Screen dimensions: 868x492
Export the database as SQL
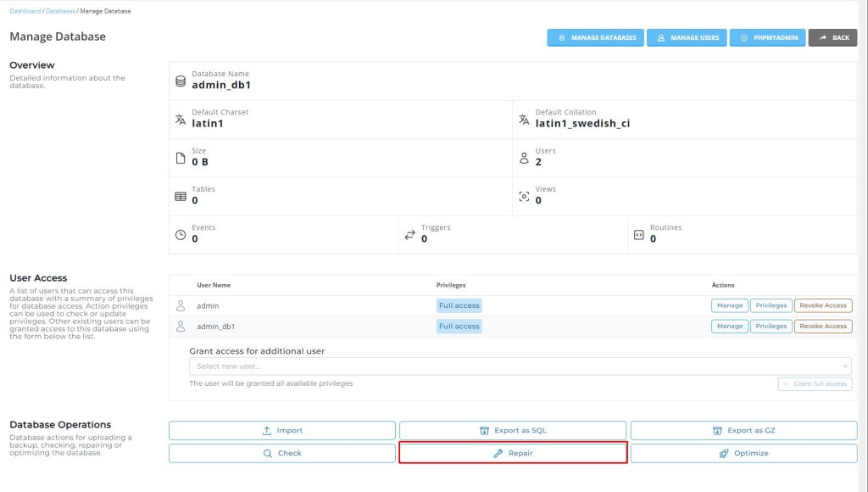pyautogui.click(x=513, y=431)
